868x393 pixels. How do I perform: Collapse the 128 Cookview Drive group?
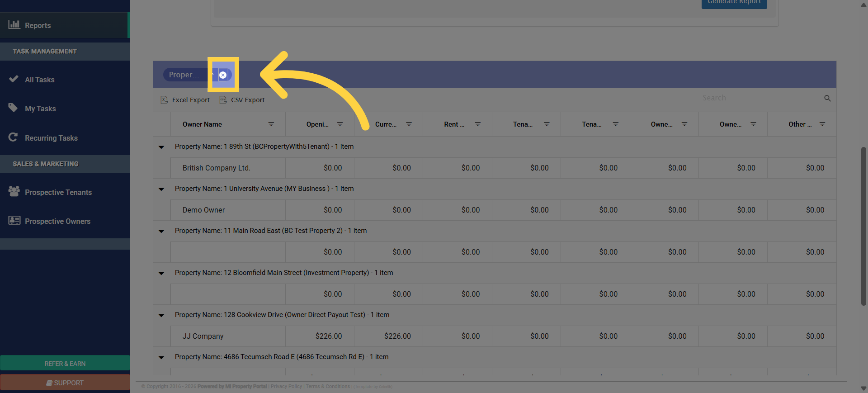coord(161,315)
